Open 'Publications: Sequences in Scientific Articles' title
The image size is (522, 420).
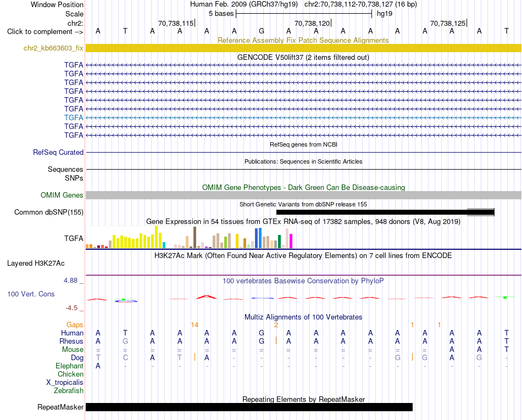[303, 161]
